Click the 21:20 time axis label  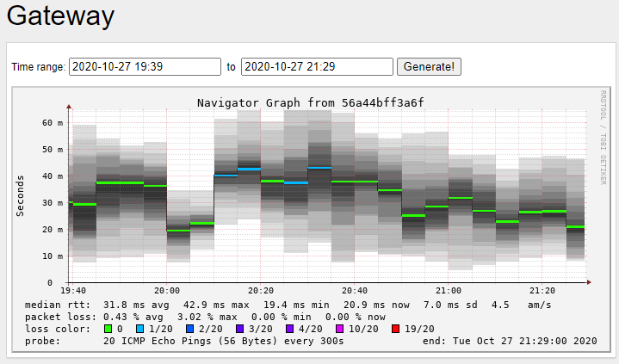pyautogui.click(x=542, y=291)
